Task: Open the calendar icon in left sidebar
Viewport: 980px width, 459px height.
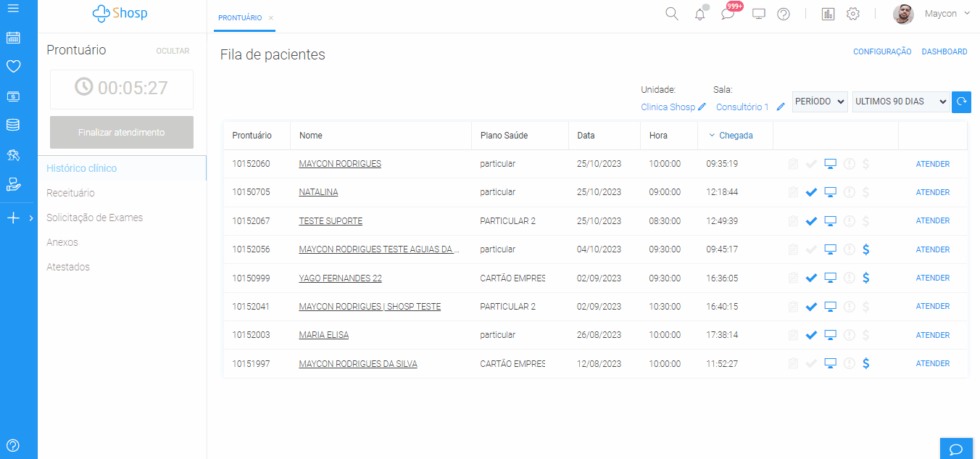Action: pyautogui.click(x=13, y=38)
